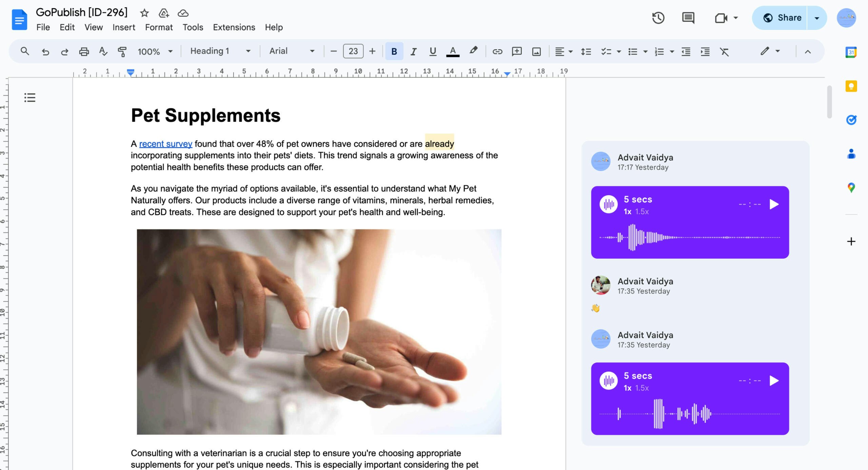
Task: Open Google Keep sidebar icon
Action: 851,86
